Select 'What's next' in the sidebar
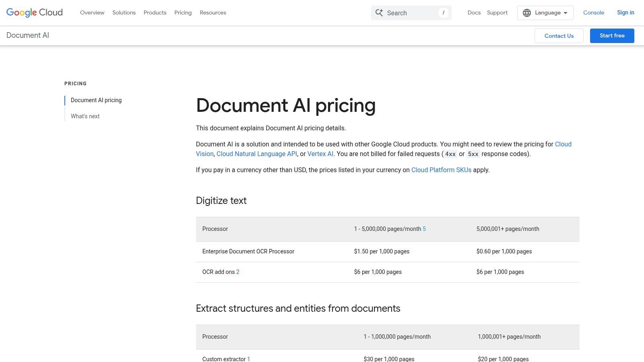Image resolution: width=644 pixels, height=362 pixels. coord(85,116)
